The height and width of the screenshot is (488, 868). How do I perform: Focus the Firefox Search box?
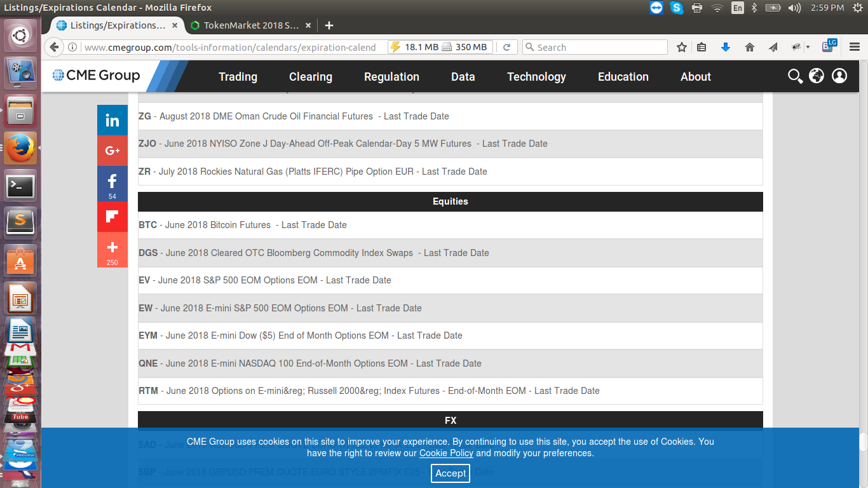click(595, 47)
